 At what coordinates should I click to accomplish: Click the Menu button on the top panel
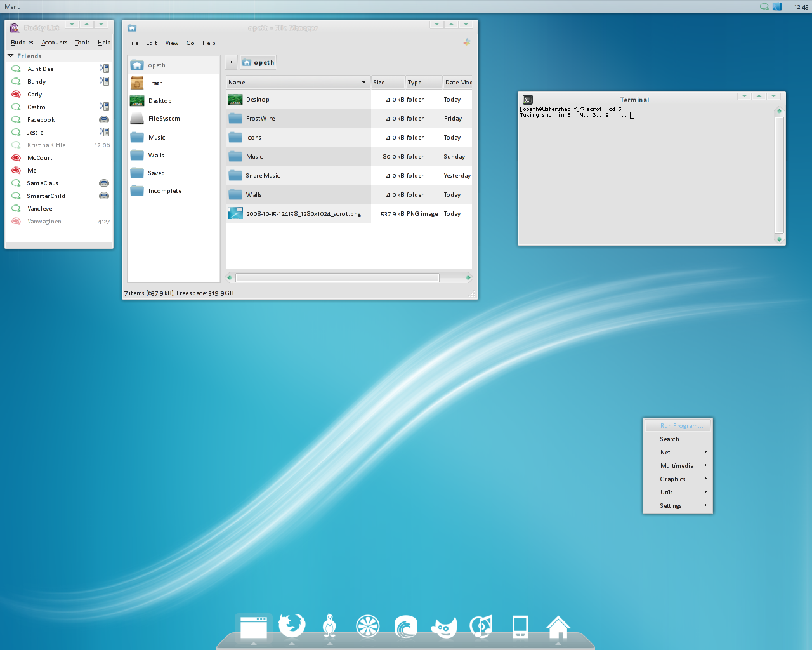point(13,6)
